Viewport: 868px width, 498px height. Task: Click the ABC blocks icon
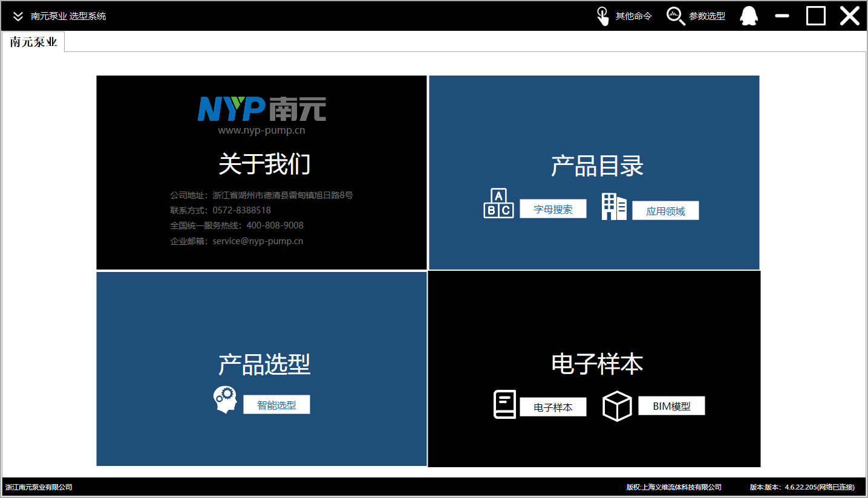pos(498,203)
